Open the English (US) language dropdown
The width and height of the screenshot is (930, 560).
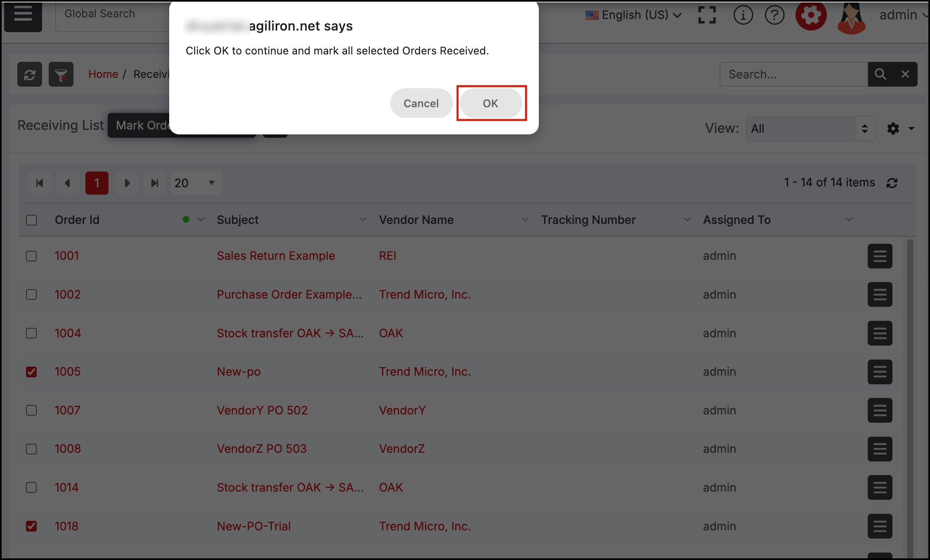[633, 15]
